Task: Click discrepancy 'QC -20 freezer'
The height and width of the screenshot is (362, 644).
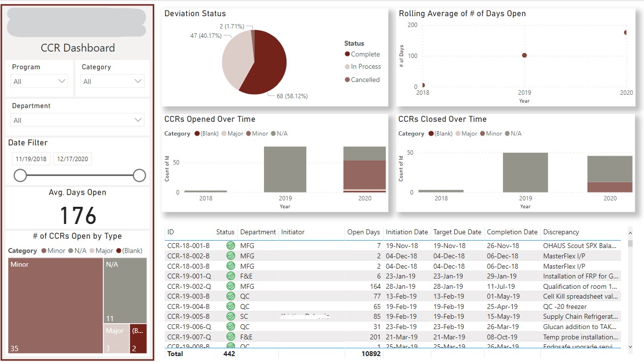Action: [565, 306]
